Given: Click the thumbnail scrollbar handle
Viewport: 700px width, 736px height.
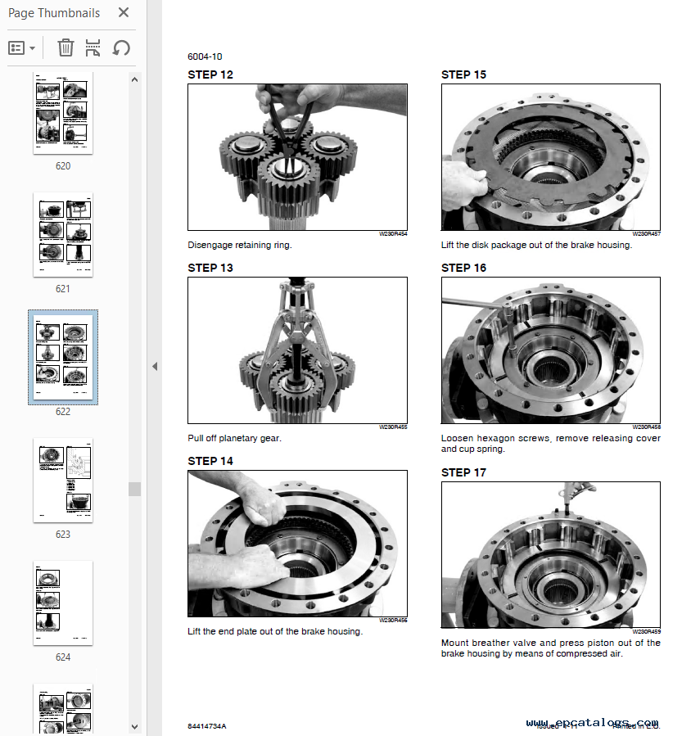Looking at the screenshot, I should [x=135, y=489].
